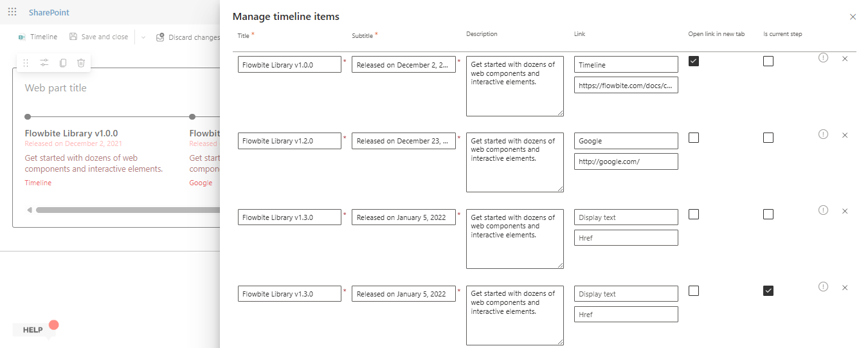Expand the arrow beside Save and close
This screenshot has height=348, width=868.
tap(143, 37)
